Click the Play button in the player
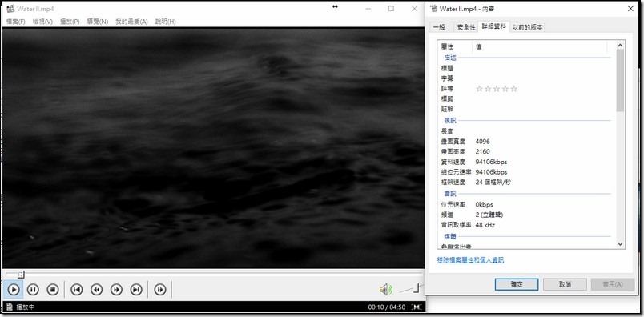Viewport: 644px width, 317px height. coord(13,290)
